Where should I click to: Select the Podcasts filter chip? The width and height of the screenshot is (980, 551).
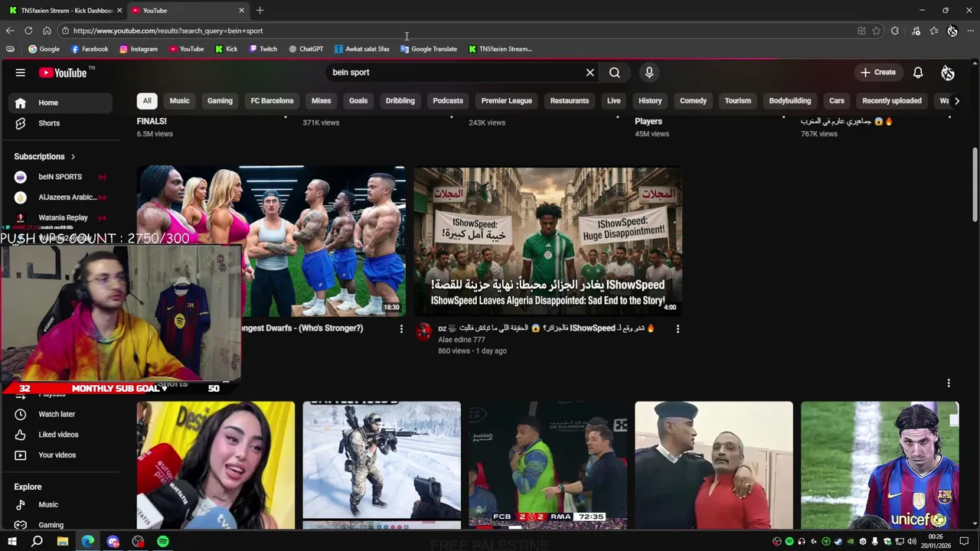448,101
